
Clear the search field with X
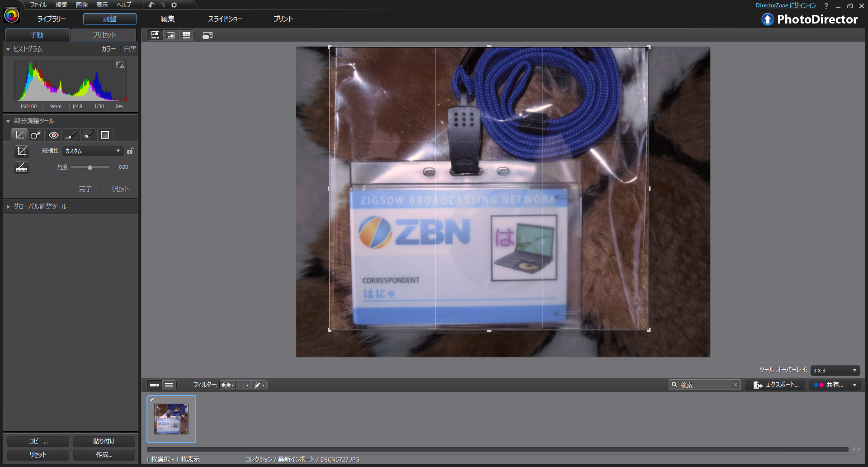(x=736, y=385)
